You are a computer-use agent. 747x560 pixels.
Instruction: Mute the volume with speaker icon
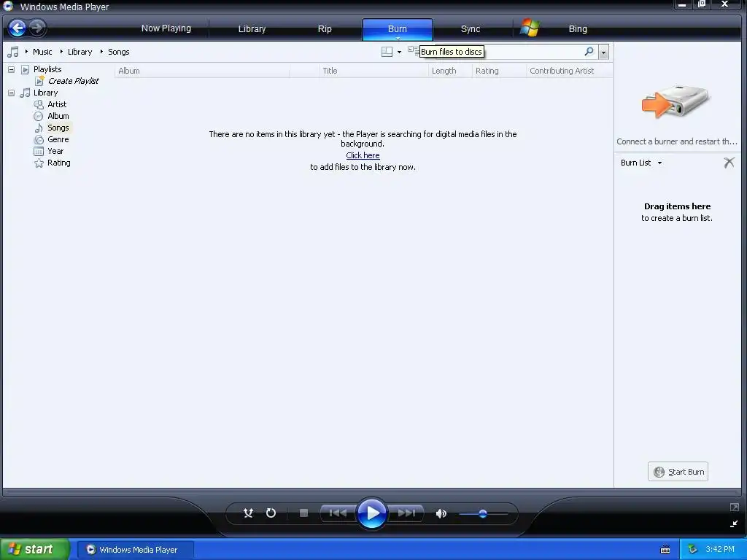(x=441, y=513)
